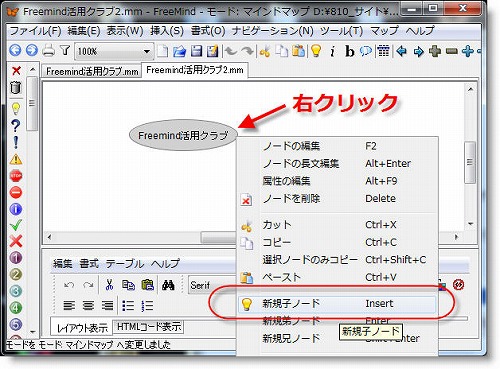
Task: Select the Freemind活用クラブ root node
Action: point(183,135)
